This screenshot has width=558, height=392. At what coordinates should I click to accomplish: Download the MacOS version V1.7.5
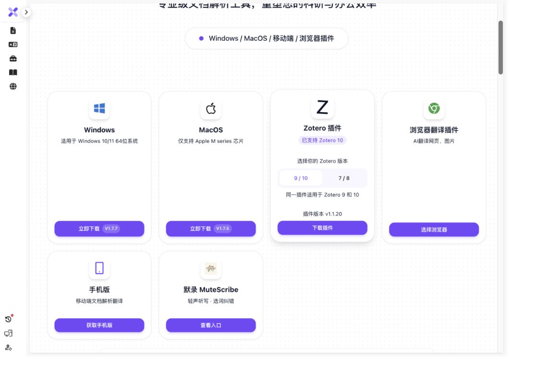coord(211,229)
